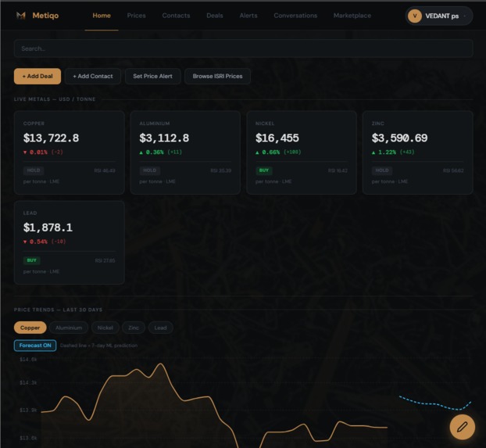Click the Nickel BUY badge
Viewport: 486px width, 448px height.
coord(264,170)
